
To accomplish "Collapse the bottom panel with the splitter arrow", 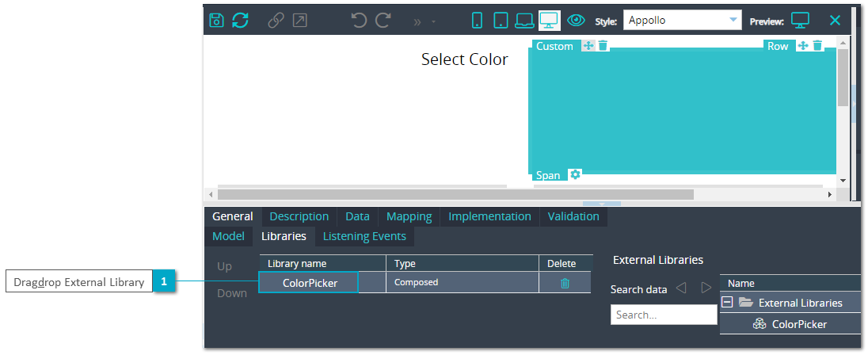I will (x=602, y=204).
